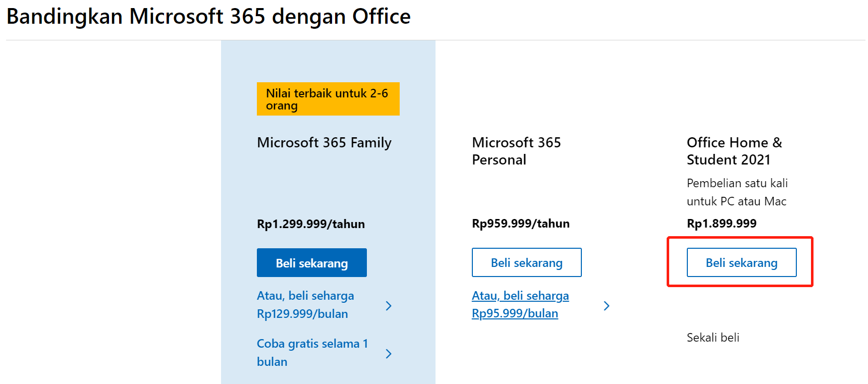
Task: Buy Office Home & Student 2021 now
Action: 741,263
